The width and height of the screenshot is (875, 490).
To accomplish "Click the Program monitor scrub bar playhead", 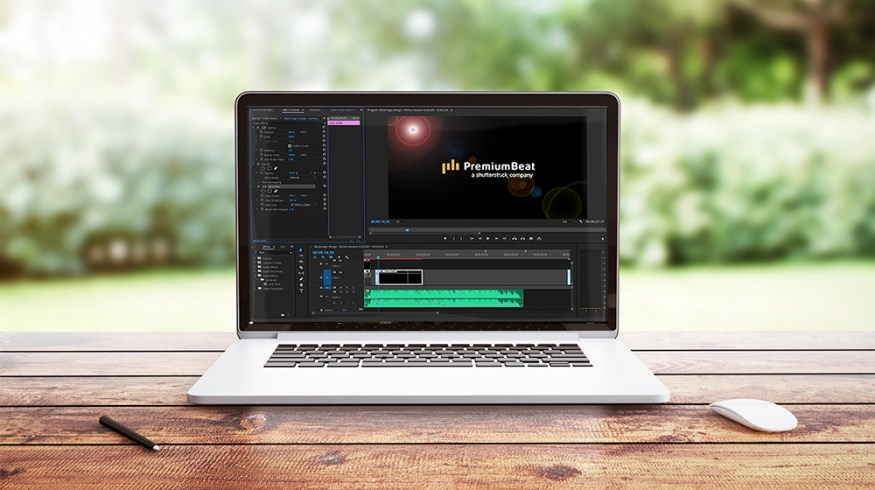I will [407, 230].
